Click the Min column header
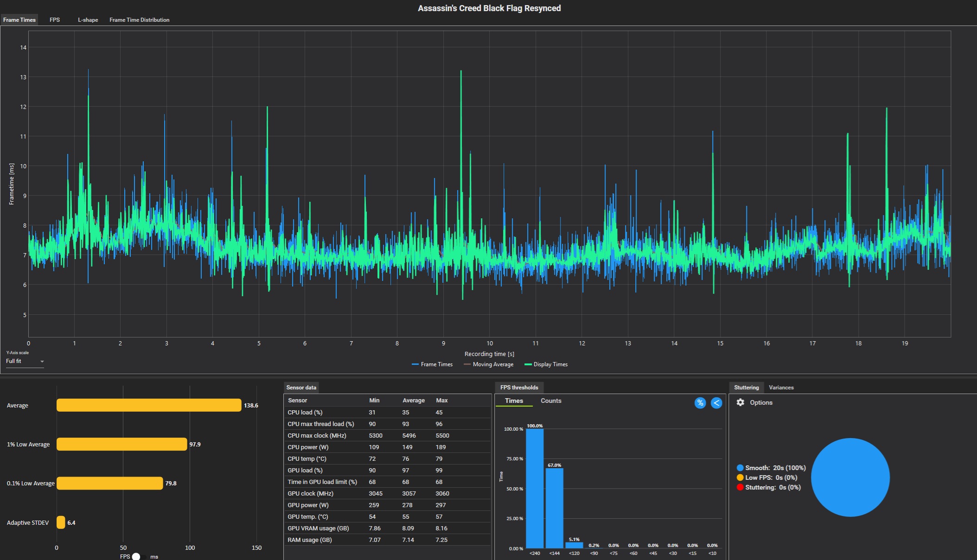The width and height of the screenshot is (977, 560). (x=374, y=401)
